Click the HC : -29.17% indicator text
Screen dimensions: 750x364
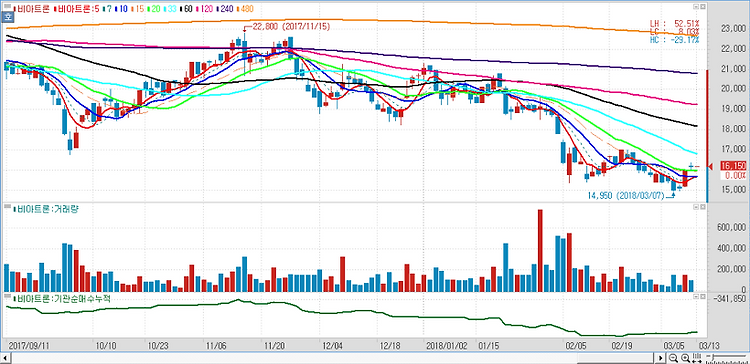tap(674, 39)
